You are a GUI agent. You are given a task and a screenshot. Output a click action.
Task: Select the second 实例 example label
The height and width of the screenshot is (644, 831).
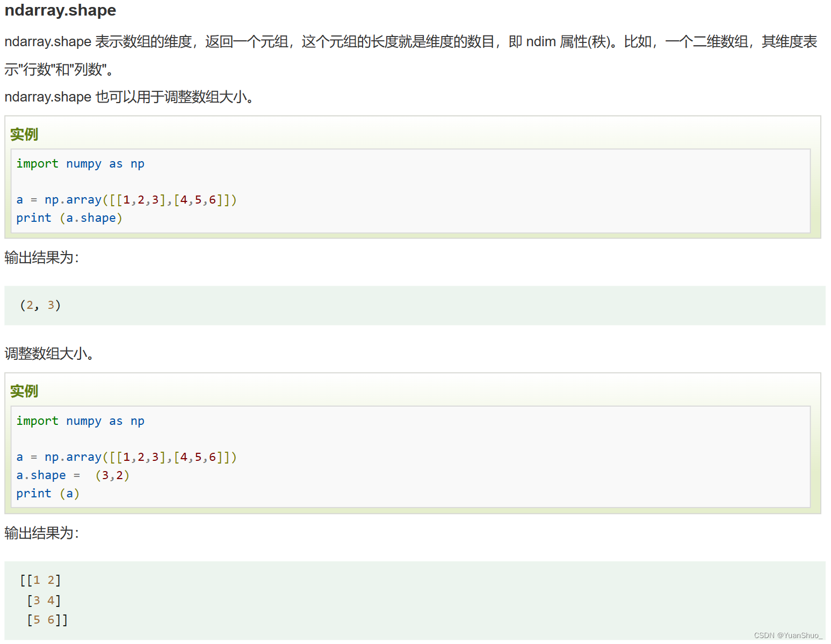pyautogui.click(x=24, y=391)
